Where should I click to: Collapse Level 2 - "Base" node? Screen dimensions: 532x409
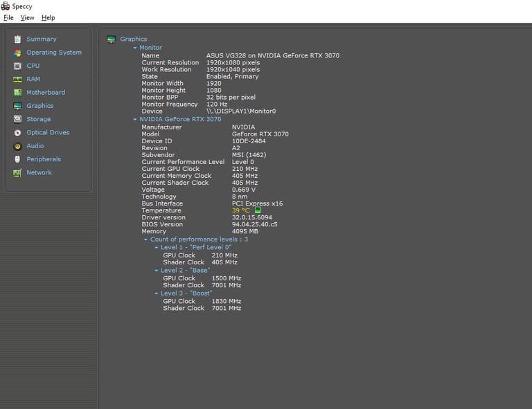[157, 271]
